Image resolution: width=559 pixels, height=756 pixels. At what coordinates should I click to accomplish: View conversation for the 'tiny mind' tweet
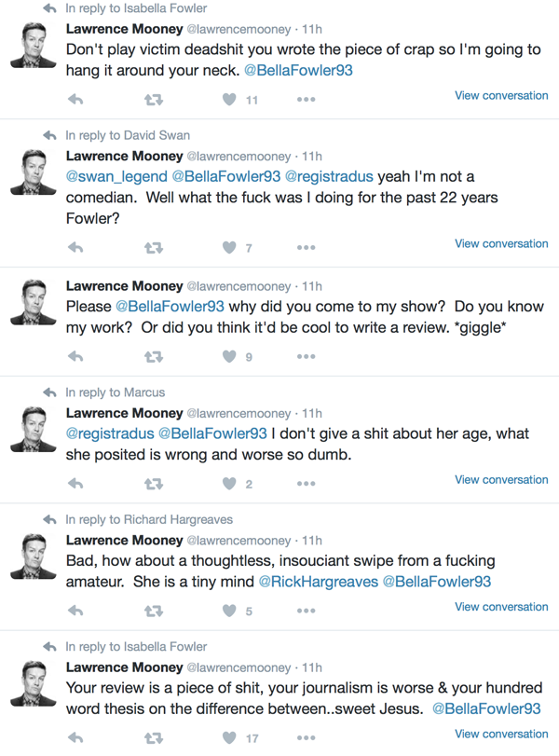501,607
